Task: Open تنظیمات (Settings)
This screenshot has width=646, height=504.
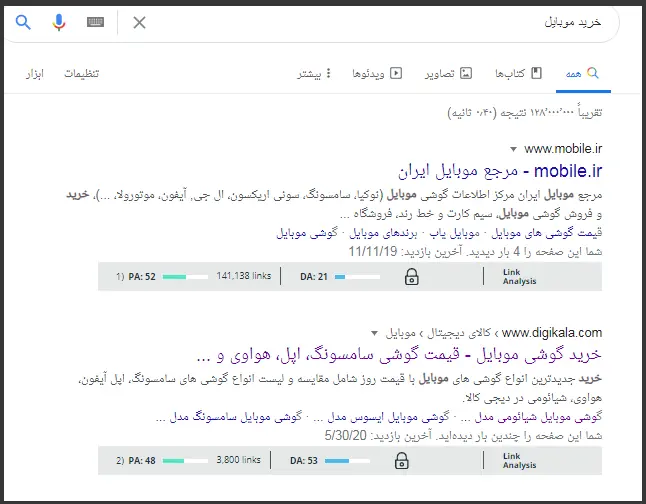Action: 82,74
